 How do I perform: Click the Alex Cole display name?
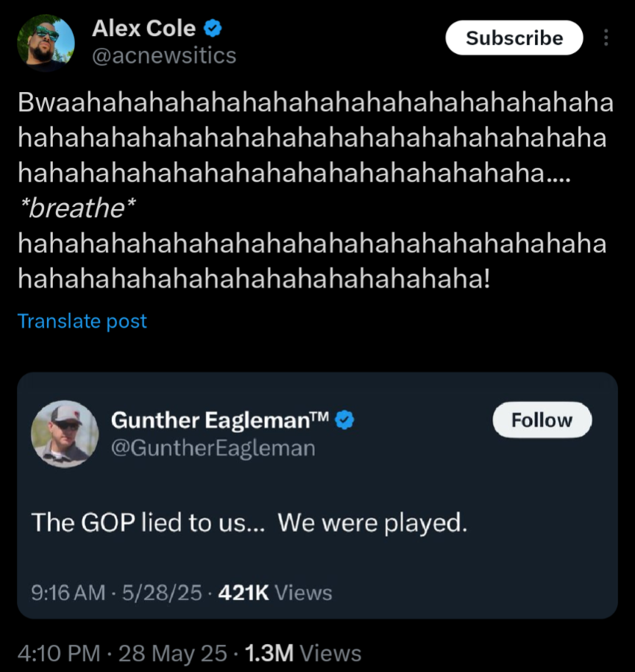[143, 29]
